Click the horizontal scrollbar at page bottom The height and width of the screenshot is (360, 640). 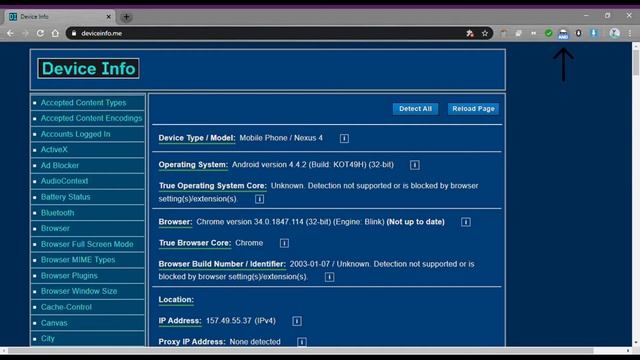click(x=300, y=351)
